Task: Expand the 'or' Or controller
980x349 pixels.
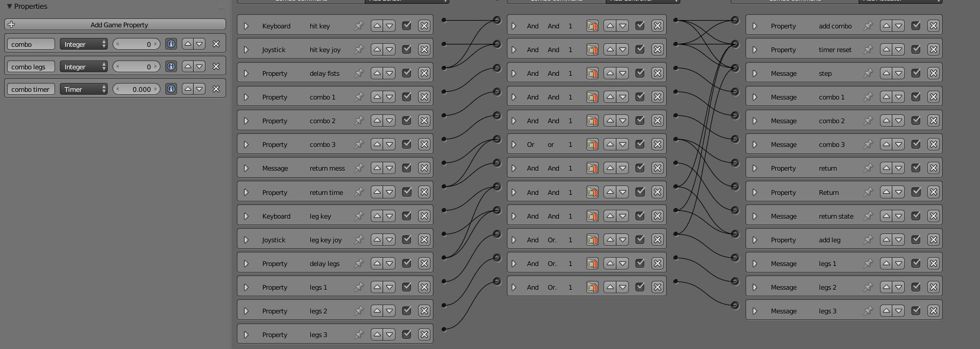Action: 514,145
